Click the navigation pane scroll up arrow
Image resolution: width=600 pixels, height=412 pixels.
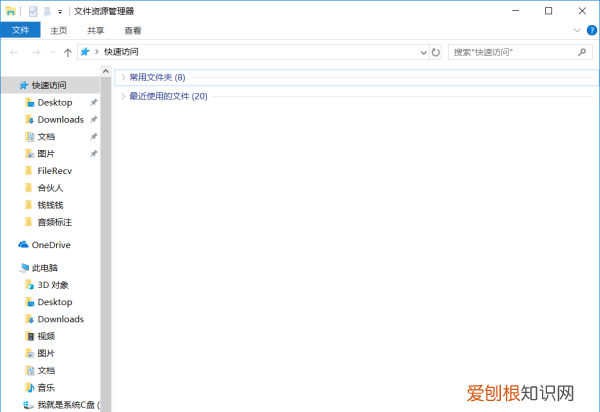[106, 71]
